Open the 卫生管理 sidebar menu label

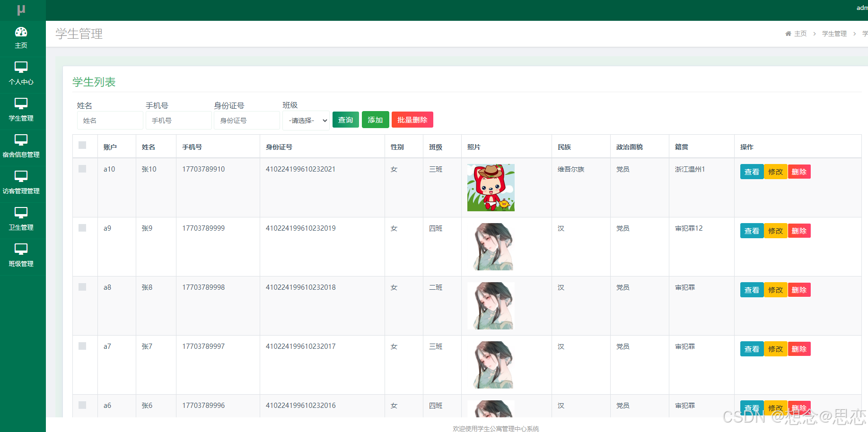pyautogui.click(x=21, y=227)
